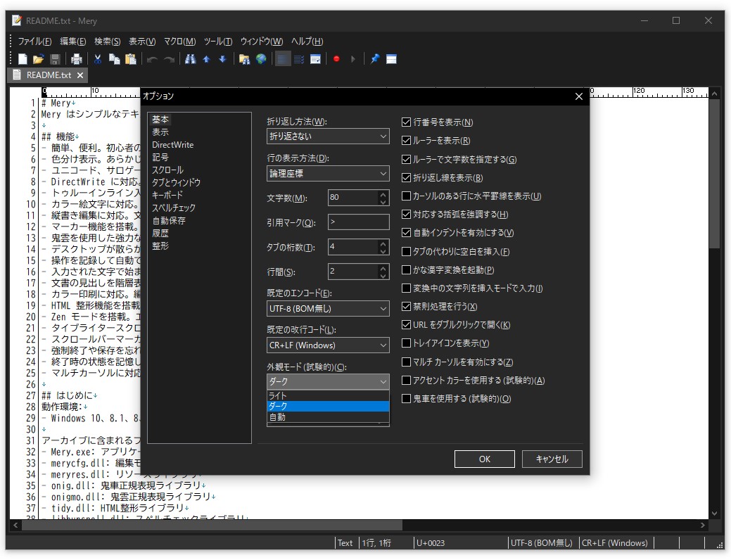Select ライト in the appearance mode list
The image size is (731, 560).
328,395
